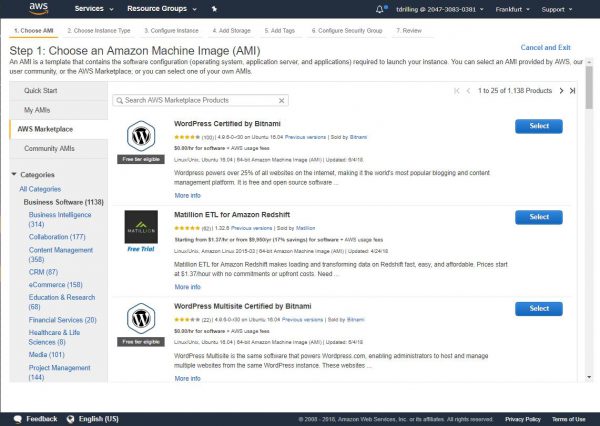This screenshot has width=600, height=426.
Task: Open Terms of Use link
Action: [569, 419]
